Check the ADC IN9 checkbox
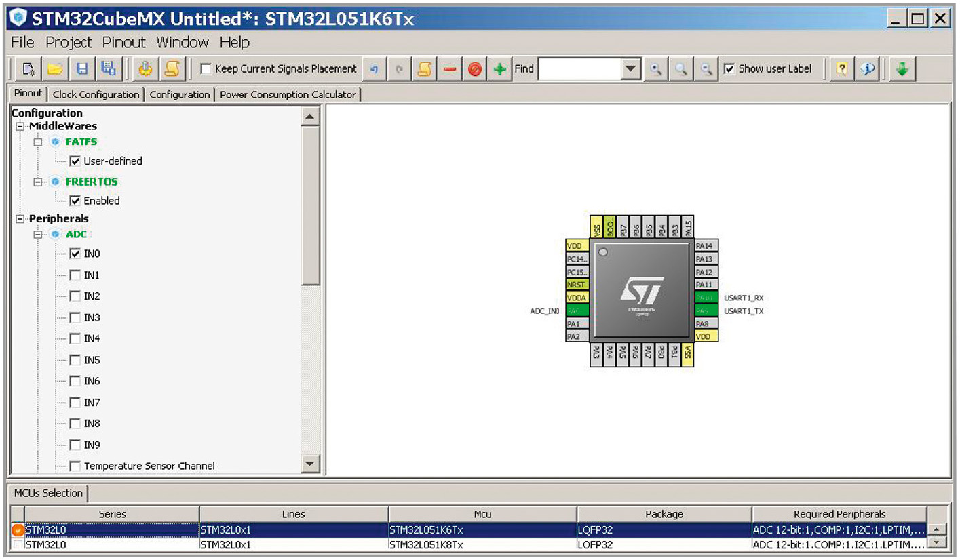Image resolution: width=960 pixels, height=560 pixels. point(75,445)
